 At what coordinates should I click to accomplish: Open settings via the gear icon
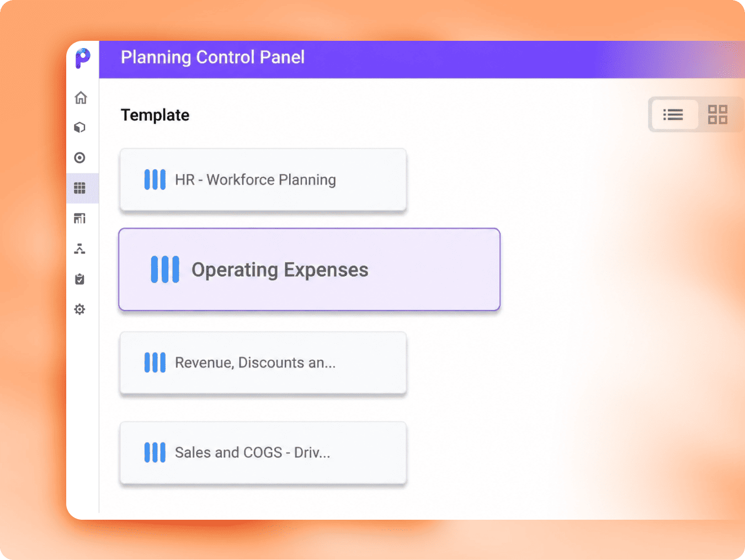click(80, 310)
